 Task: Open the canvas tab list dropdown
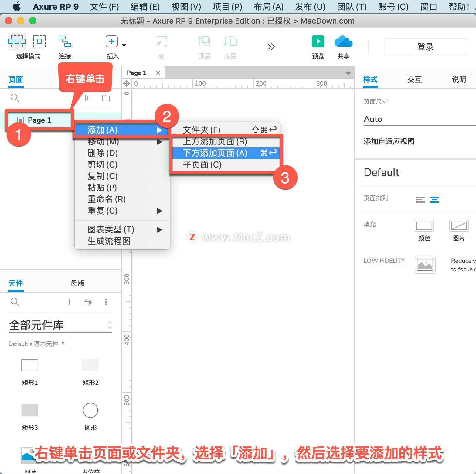(348, 74)
